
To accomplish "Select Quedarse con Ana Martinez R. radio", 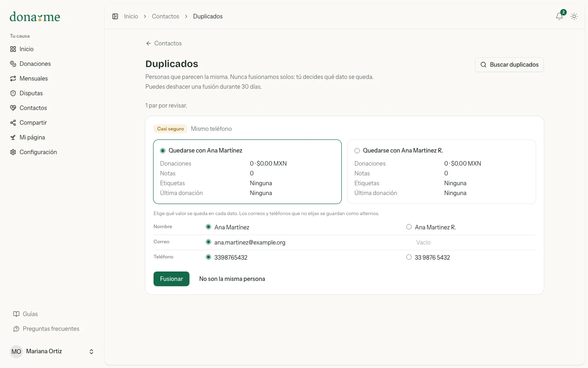I will (x=357, y=151).
